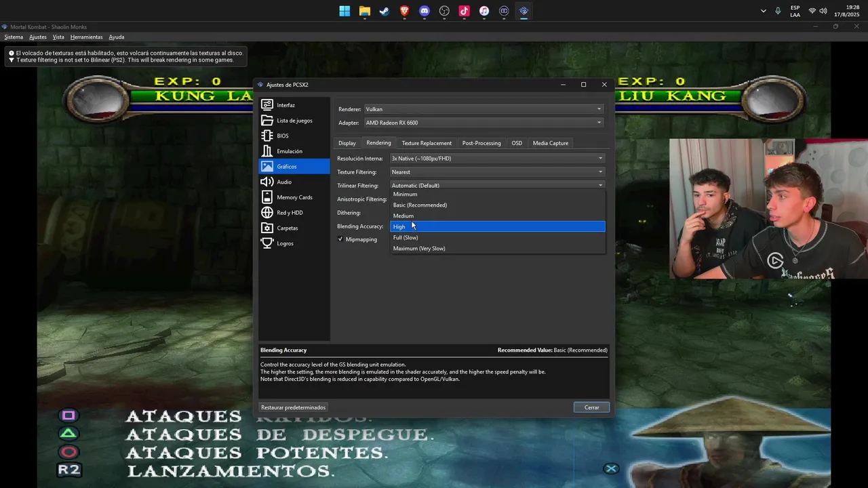Switch to the Media Capture tab

(551, 143)
